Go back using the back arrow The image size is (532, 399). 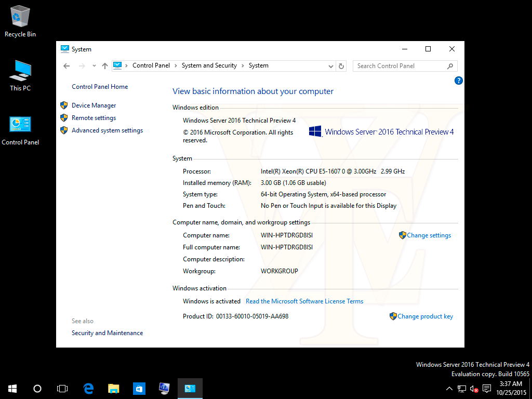tap(66, 66)
